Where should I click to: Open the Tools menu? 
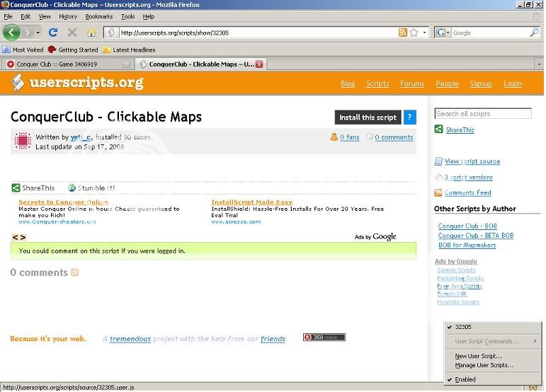(127, 16)
